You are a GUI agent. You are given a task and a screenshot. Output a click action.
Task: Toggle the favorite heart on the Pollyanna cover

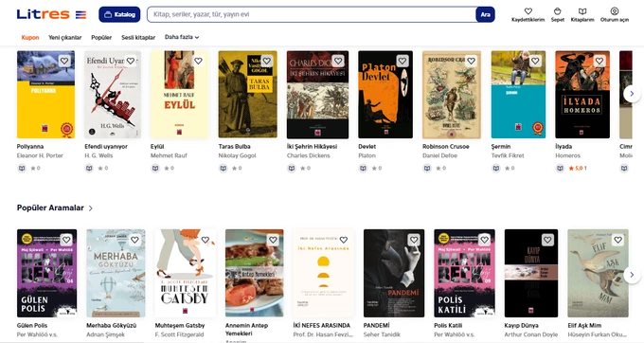click(x=64, y=61)
